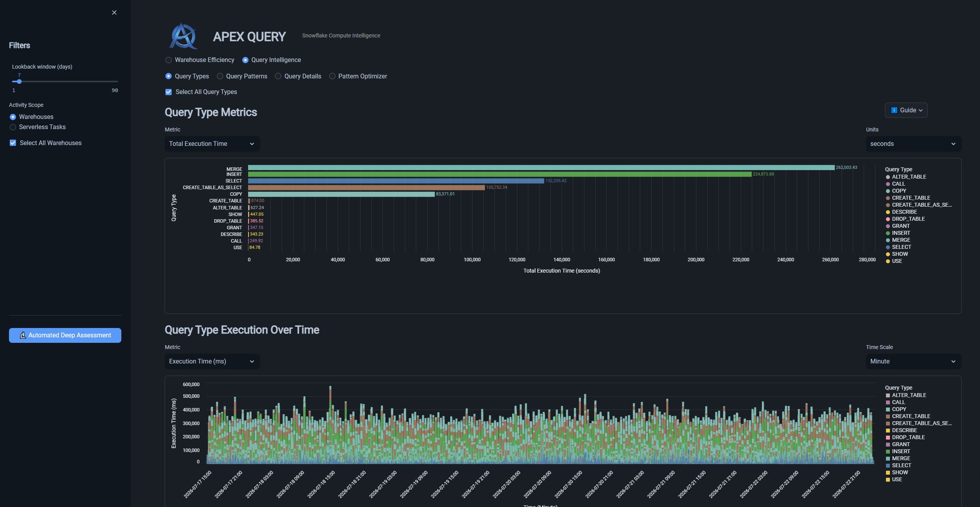This screenshot has height=507, width=980.
Task: Click the COPY bar in metrics chart
Action: pos(341,194)
